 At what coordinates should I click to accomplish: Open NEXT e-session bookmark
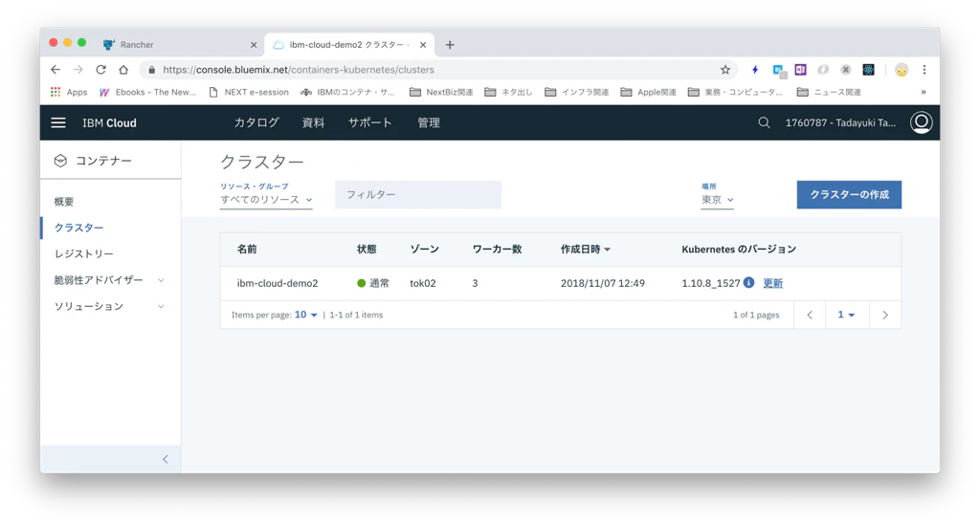248,92
